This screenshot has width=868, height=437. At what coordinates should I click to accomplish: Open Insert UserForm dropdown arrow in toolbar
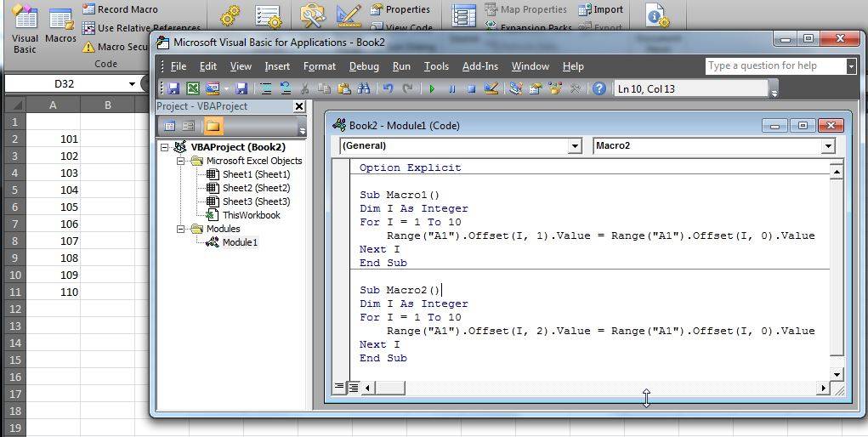[226, 88]
